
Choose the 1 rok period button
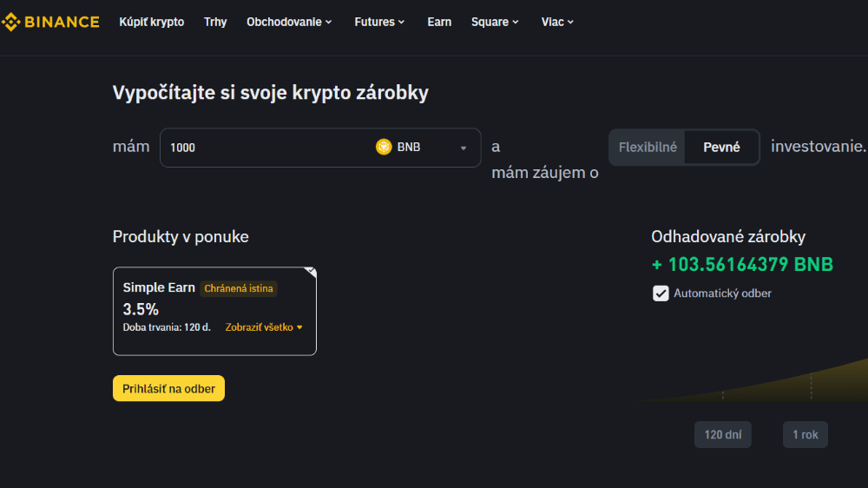click(805, 435)
